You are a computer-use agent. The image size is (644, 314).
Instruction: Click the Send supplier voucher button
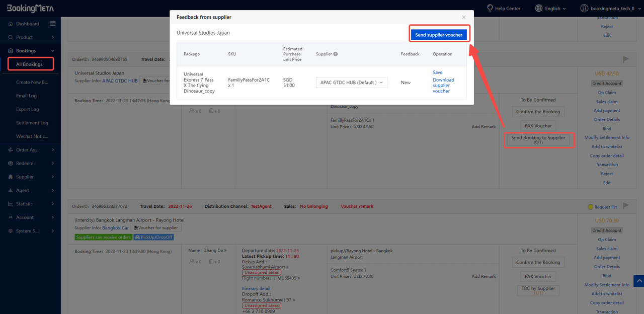pyautogui.click(x=439, y=35)
